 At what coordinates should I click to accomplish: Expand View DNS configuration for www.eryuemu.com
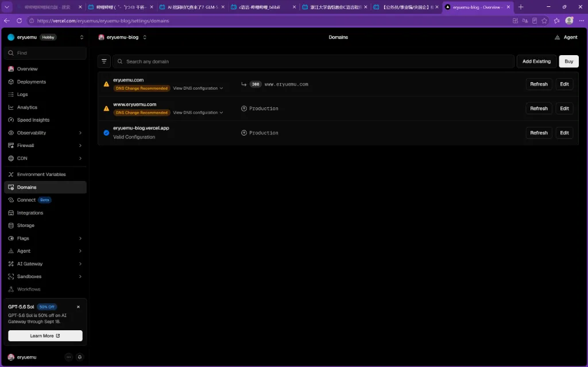[x=198, y=113]
